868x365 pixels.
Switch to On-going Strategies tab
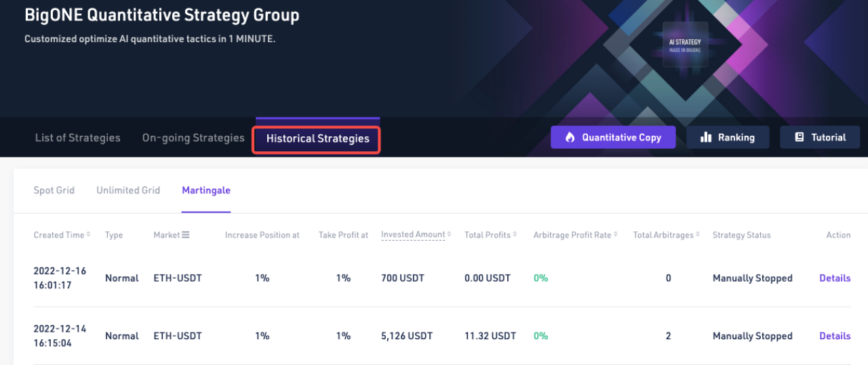193,138
